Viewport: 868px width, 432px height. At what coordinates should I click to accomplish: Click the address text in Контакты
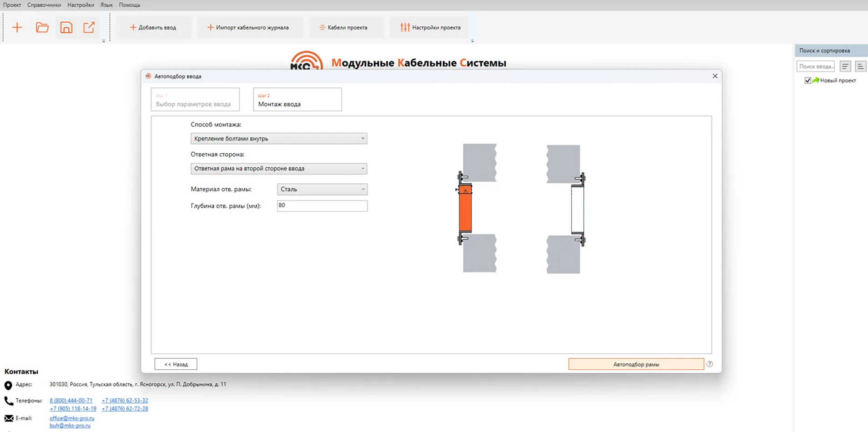pos(138,385)
